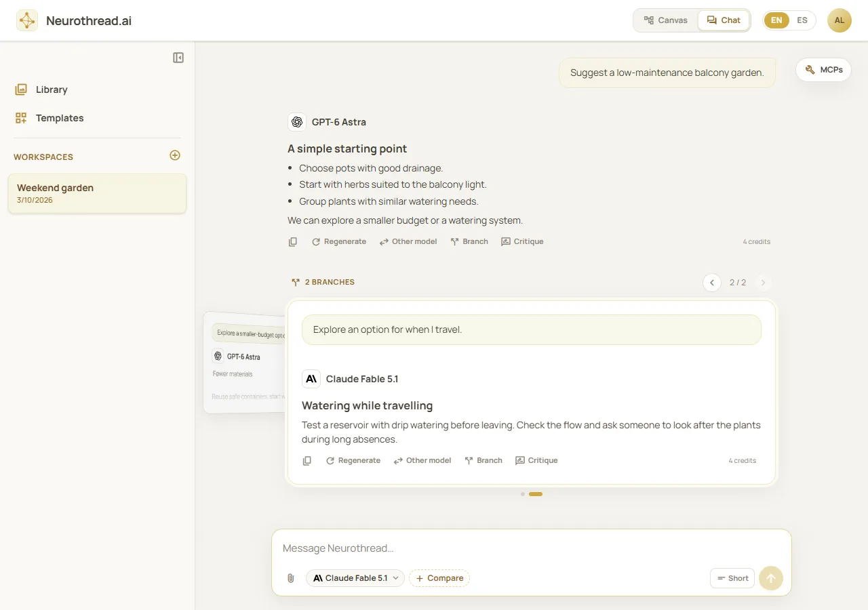Open the smaller-budget branch card preview

pos(244,363)
